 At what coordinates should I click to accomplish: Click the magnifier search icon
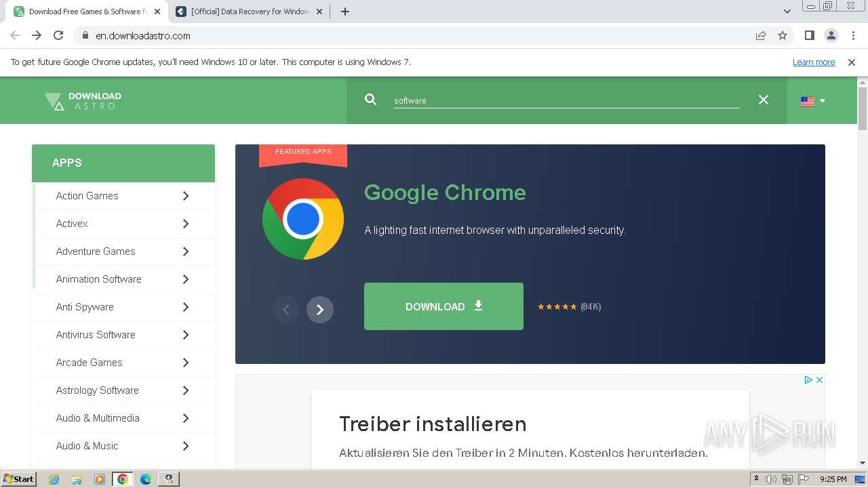[x=370, y=100]
